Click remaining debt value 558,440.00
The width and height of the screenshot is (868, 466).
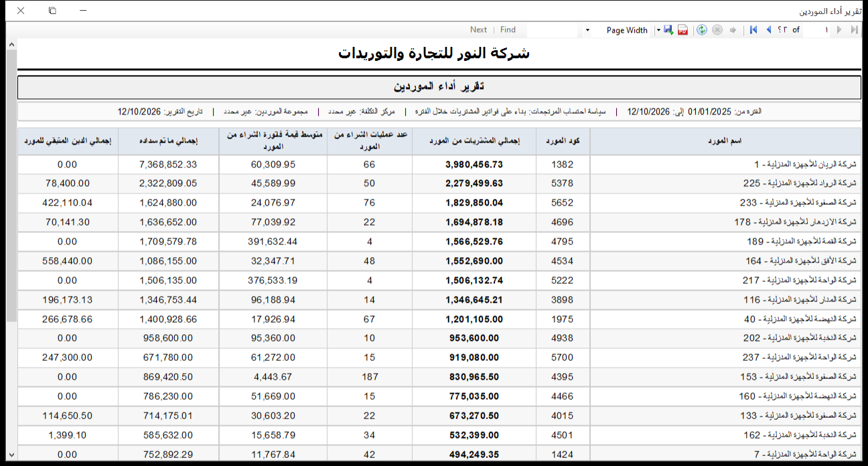pos(68,260)
